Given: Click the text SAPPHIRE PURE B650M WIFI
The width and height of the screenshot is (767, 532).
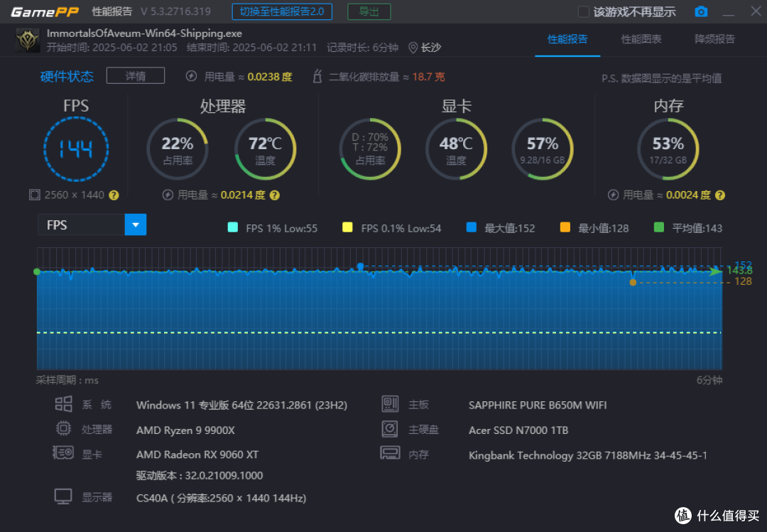Looking at the screenshot, I should (x=538, y=406).
